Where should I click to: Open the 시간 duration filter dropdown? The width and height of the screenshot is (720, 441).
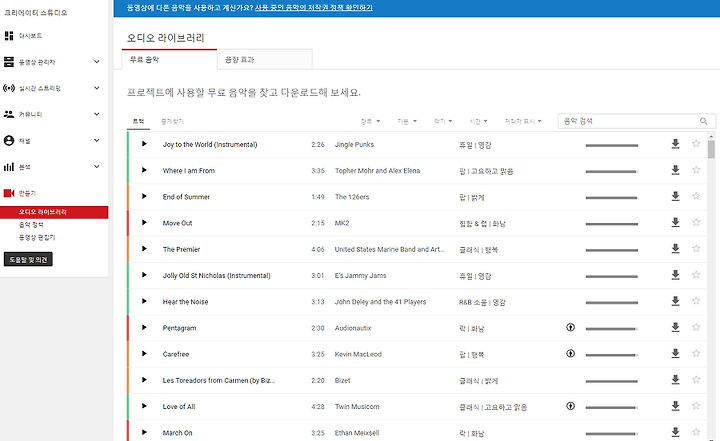(478, 121)
